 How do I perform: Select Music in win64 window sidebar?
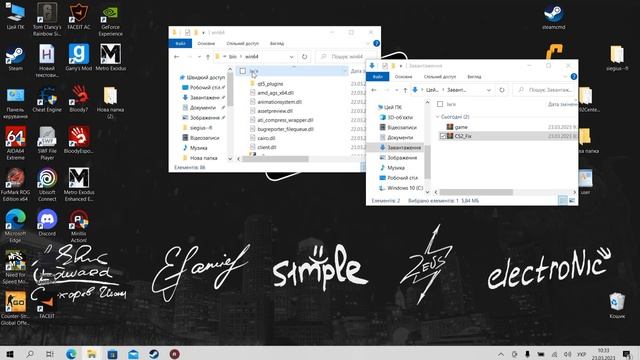click(198, 148)
